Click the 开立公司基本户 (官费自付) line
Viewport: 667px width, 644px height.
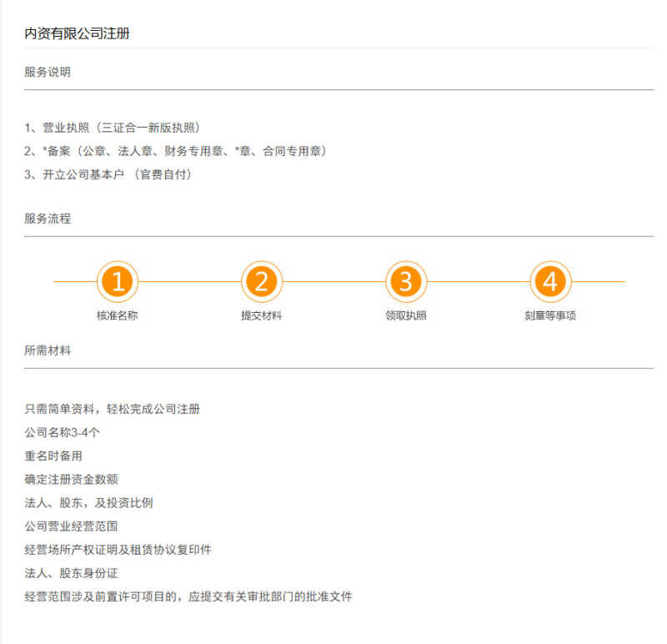(x=108, y=174)
